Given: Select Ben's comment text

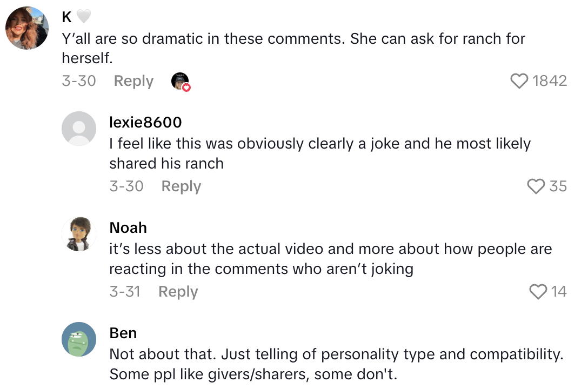Looking at the screenshot, I should pyautogui.click(x=335, y=365).
